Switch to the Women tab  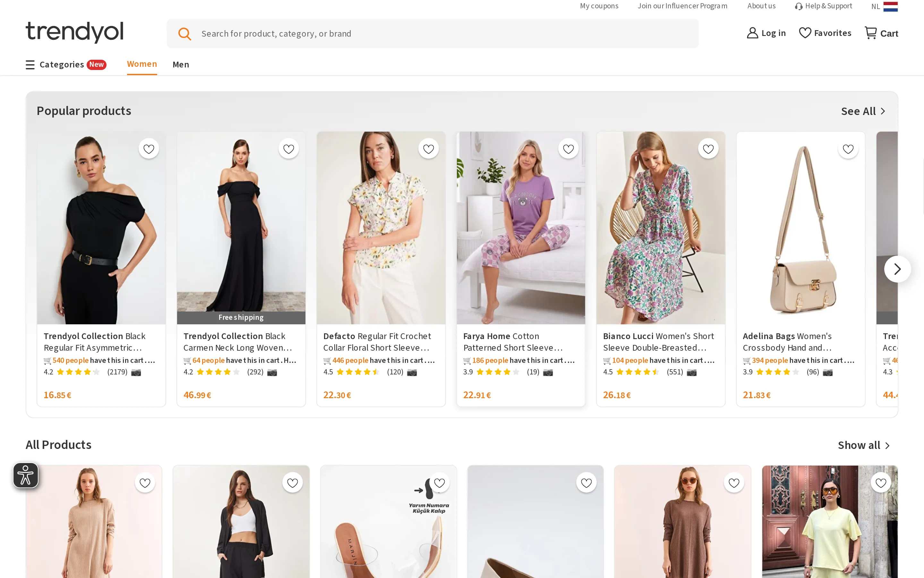(x=142, y=64)
